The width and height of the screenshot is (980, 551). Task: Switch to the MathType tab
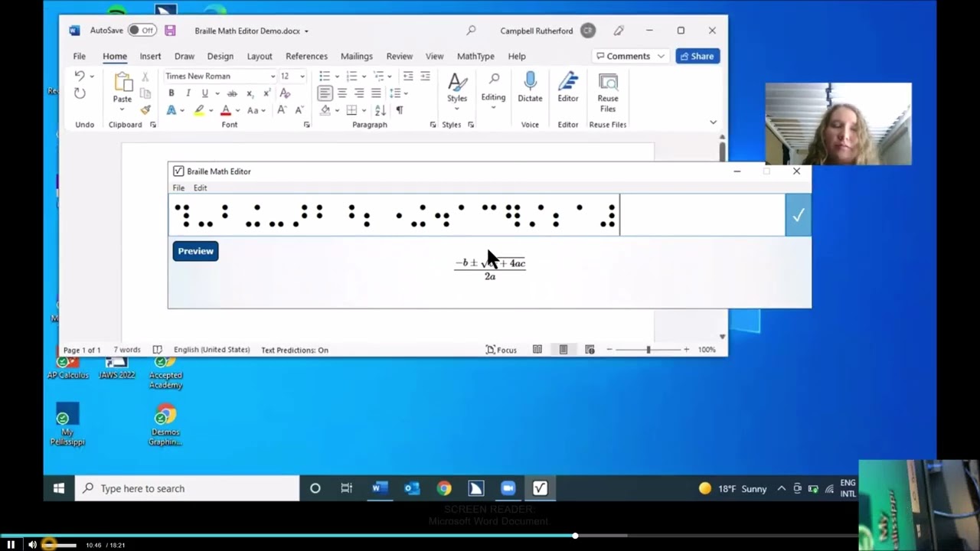coord(475,56)
